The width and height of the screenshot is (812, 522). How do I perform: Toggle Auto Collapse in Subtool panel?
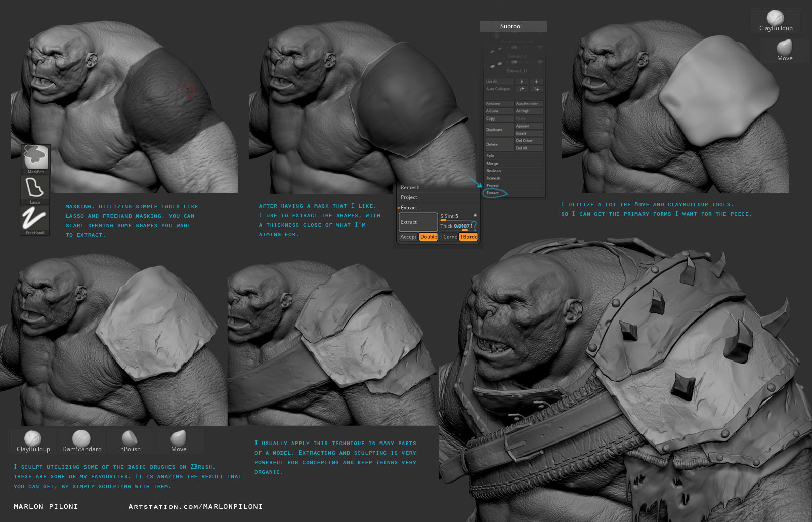[x=499, y=89]
